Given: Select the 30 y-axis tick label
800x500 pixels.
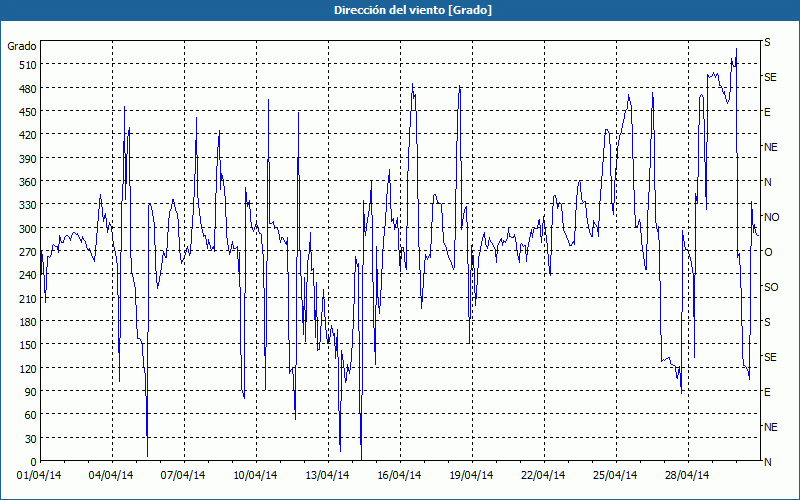Looking at the screenshot, I should click(31, 438).
